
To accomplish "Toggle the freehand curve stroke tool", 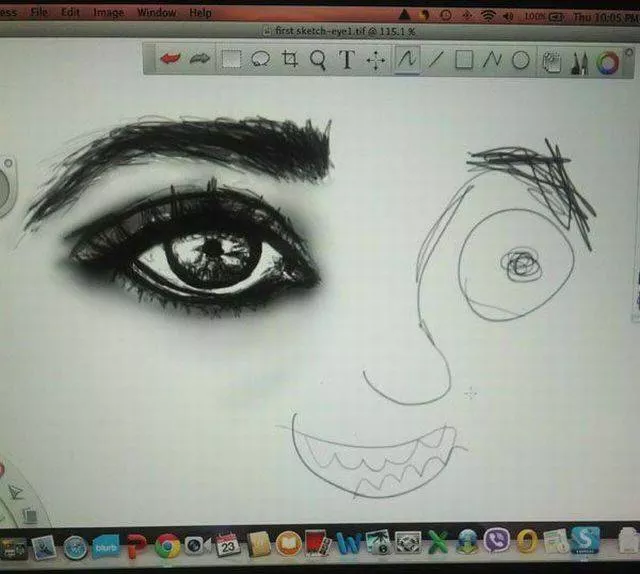I will (x=407, y=60).
